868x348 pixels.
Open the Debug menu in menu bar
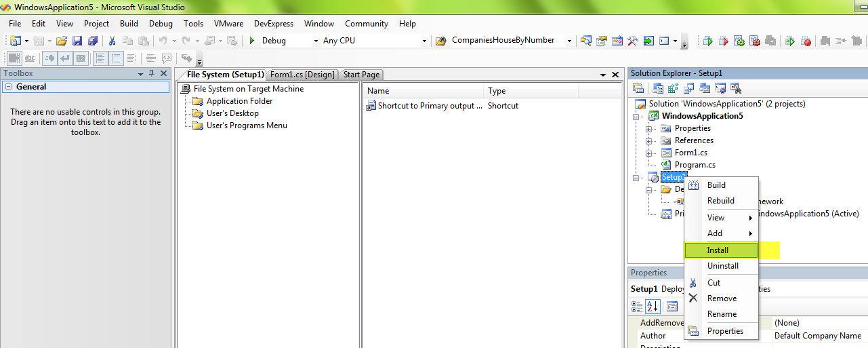161,23
